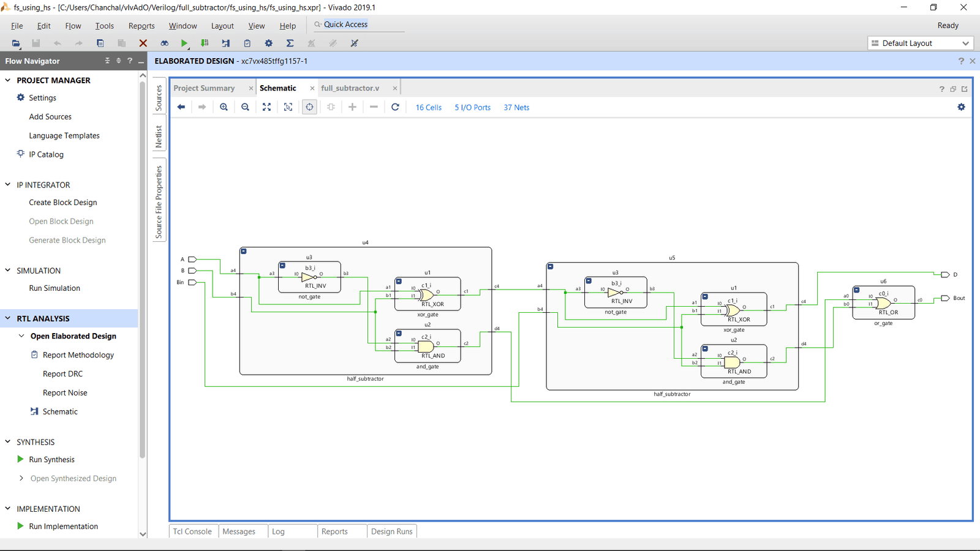Collapse the u5 half_subtractor block
Screen dimensions: 980x551
click(x=550, y=266)
